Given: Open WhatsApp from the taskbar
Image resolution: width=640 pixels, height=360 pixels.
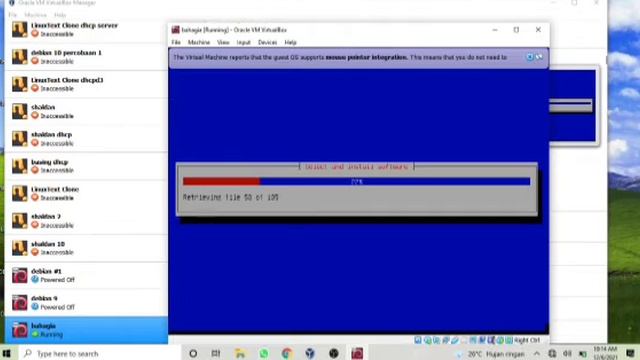Looking at the screenshot, I should click(x=264, y=353).
